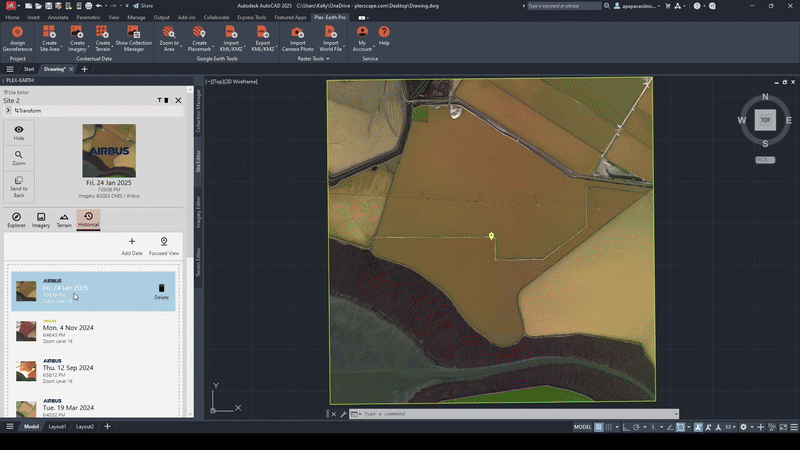Toggle annotation visibility icon on status bar

pyautogui.click(x=698, y=427)
